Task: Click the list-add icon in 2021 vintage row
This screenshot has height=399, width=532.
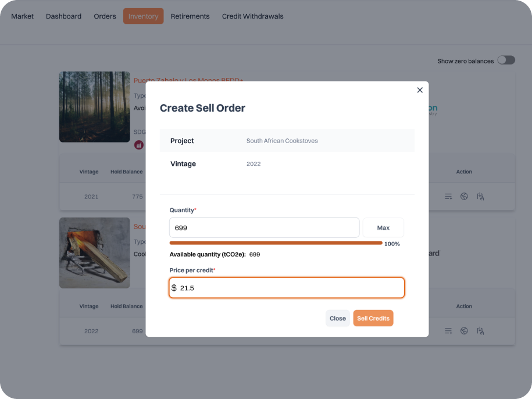Action: click(448, 197)
